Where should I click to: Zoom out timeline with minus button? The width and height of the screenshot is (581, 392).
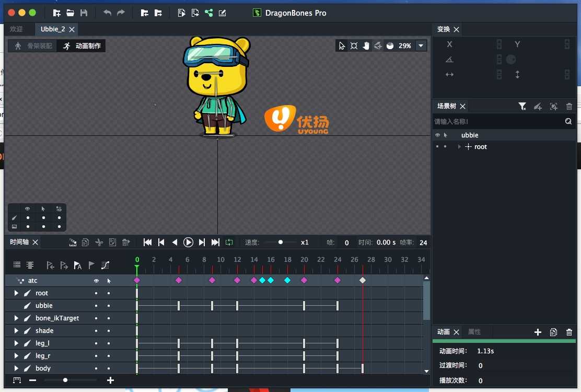32,380
